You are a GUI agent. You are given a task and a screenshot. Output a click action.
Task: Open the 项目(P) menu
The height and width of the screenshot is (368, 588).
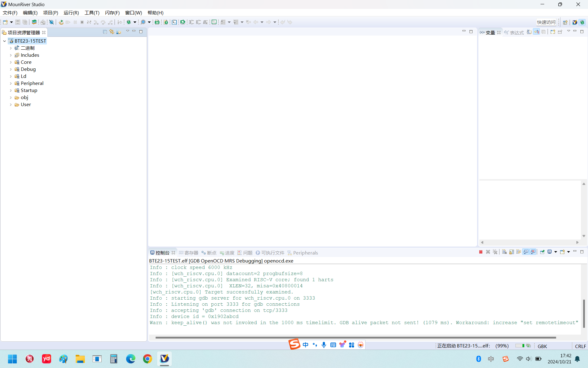pos(51,13)
